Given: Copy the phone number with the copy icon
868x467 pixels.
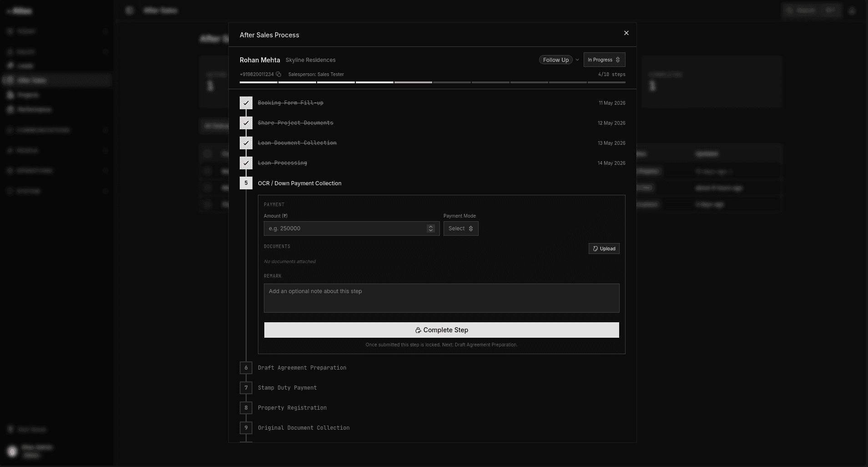Looking at the screenshot, I should (x=278, y=74).
